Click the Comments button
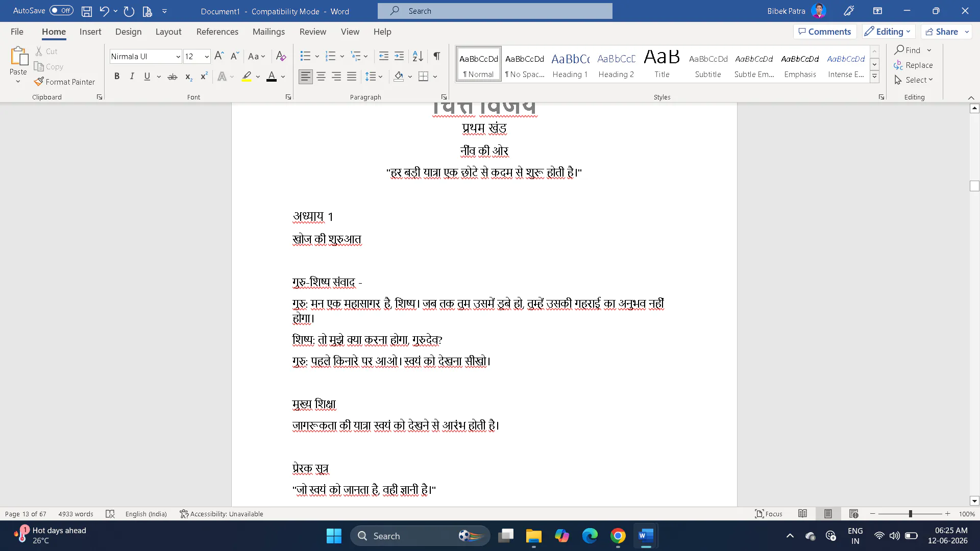The image size is (980, 551). point(825,32)
